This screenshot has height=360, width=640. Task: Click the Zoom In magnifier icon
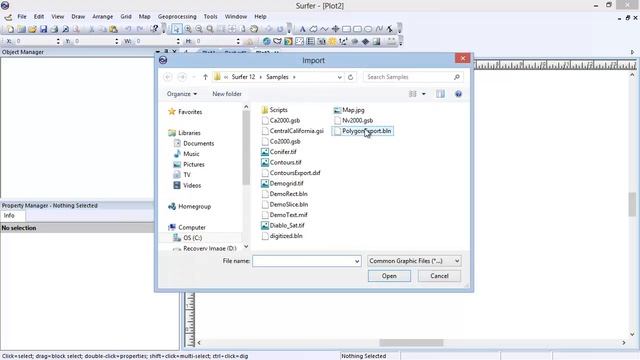point(188,29)
